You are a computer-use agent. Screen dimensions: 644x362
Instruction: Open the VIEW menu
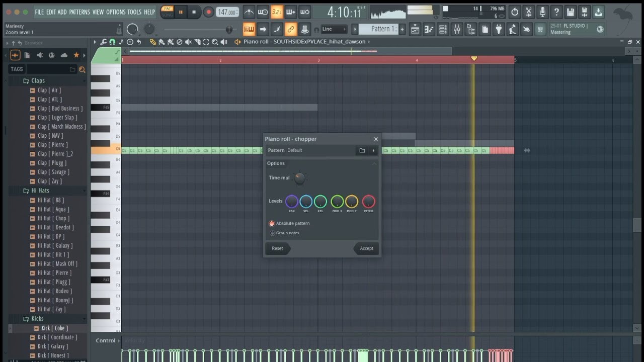click(x=98, y=12)
